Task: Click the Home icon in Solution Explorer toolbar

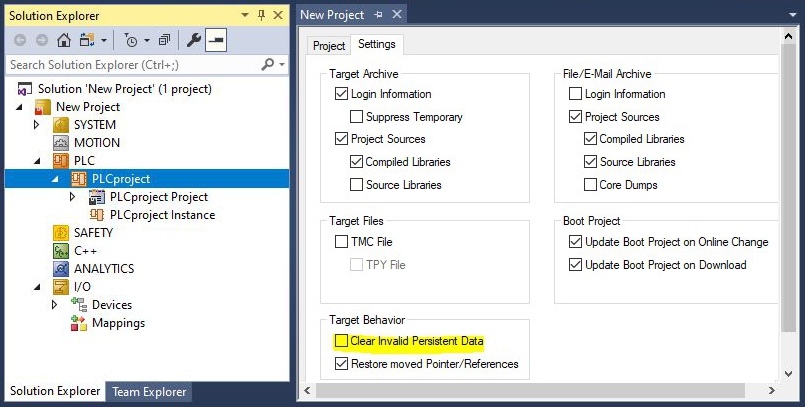Action: click(64, 40)
